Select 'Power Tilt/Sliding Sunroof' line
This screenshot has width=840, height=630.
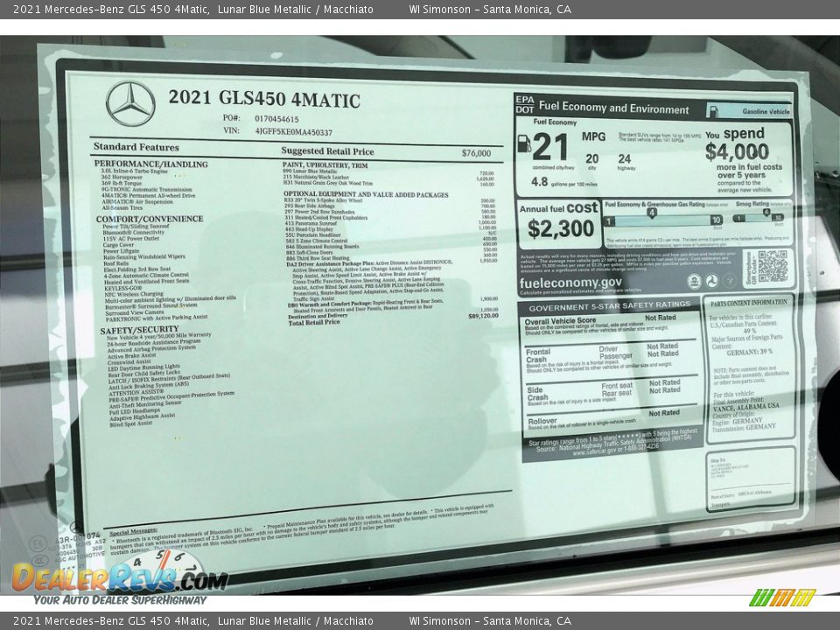click(x=136, y=227)
